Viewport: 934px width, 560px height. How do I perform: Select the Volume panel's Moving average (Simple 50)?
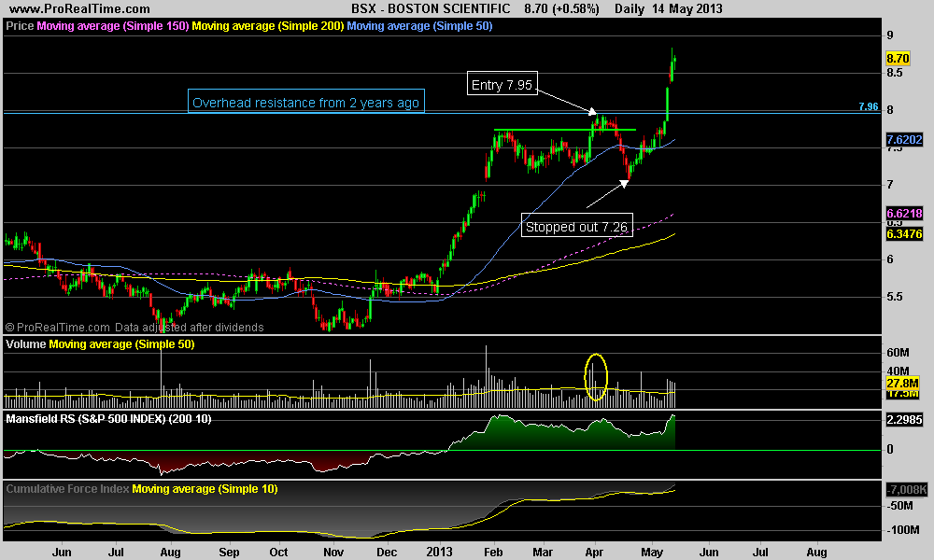pos(122,344)
